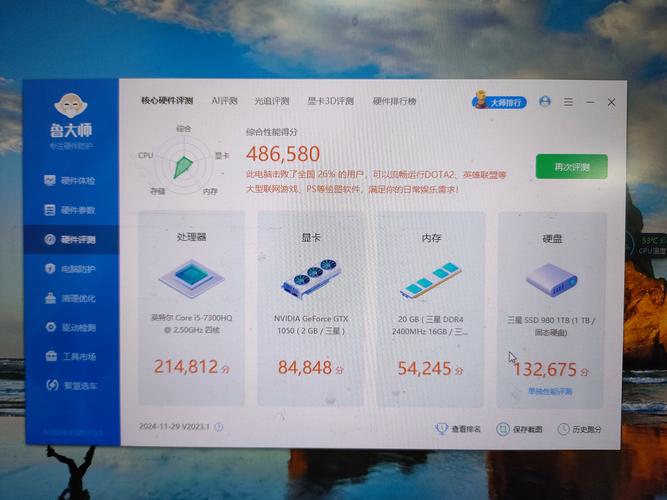The image size is (667, 500).
Task: Click the radar performance chart
Action: coord(183,163)
